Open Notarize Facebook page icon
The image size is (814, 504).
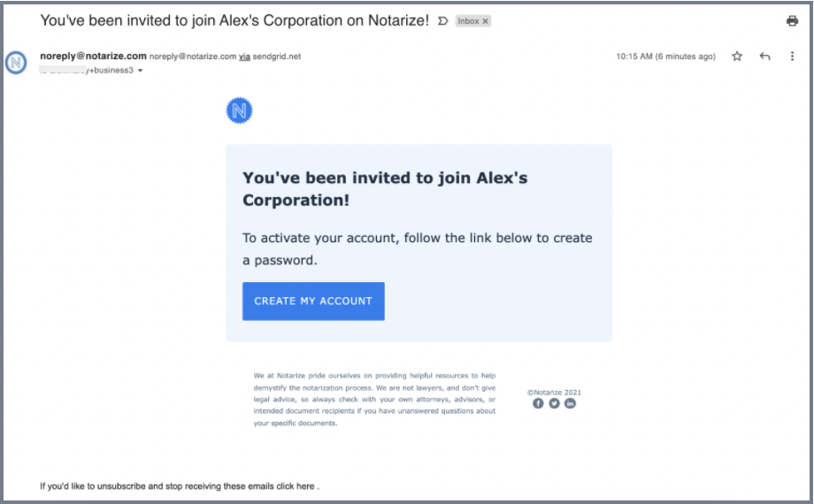click(x=538, y=403)
